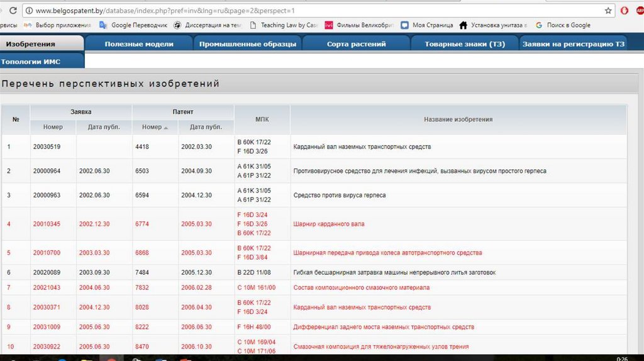Click patent number 7832
This screenshot has height=361, width=644.
[142, 287]
